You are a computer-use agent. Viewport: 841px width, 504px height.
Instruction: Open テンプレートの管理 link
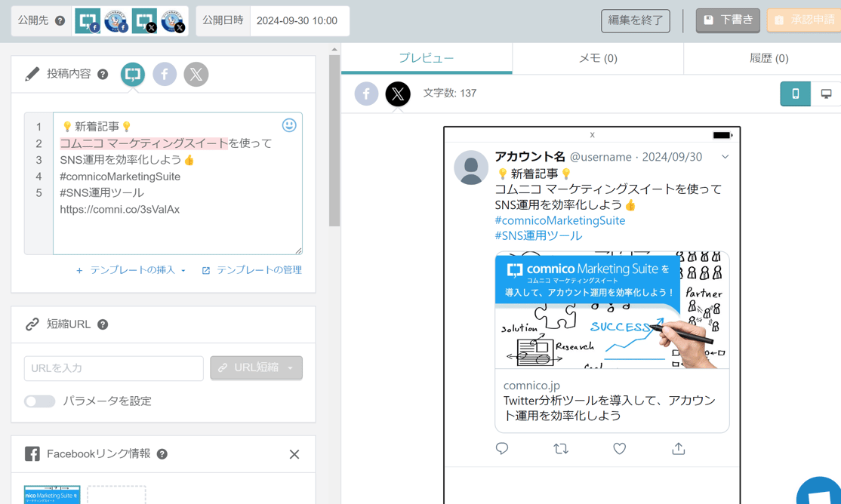[x=257, y=270]
